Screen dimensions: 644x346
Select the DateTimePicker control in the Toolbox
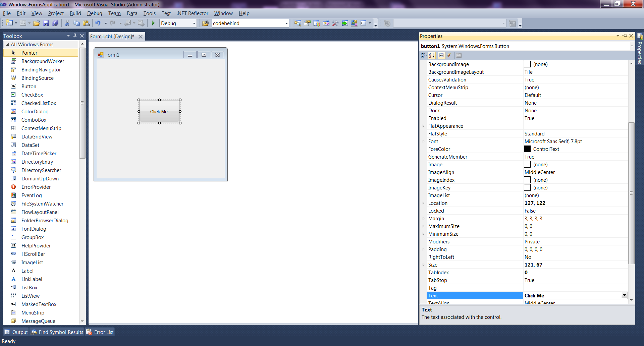[41, 154]
